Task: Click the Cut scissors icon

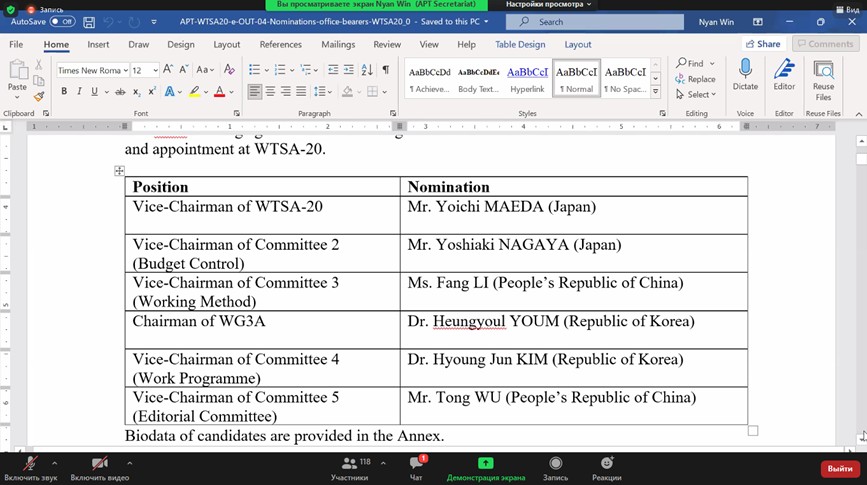Action: tap(39, 65)
